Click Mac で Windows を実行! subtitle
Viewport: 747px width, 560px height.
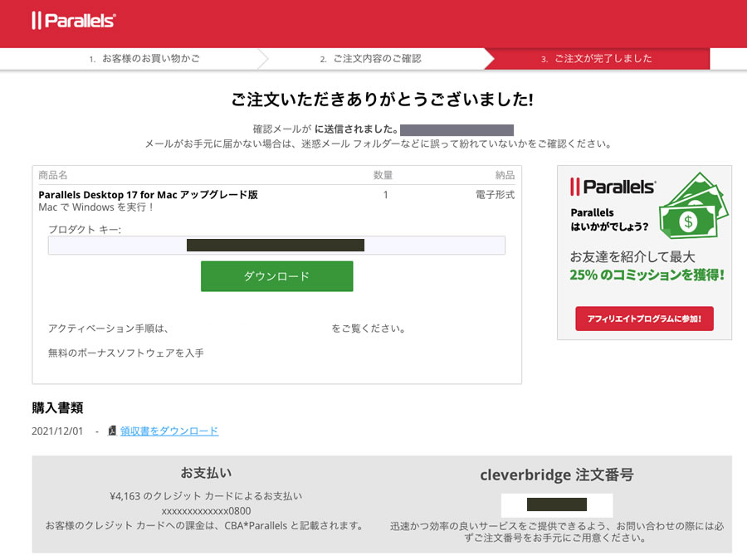[96, 207]
